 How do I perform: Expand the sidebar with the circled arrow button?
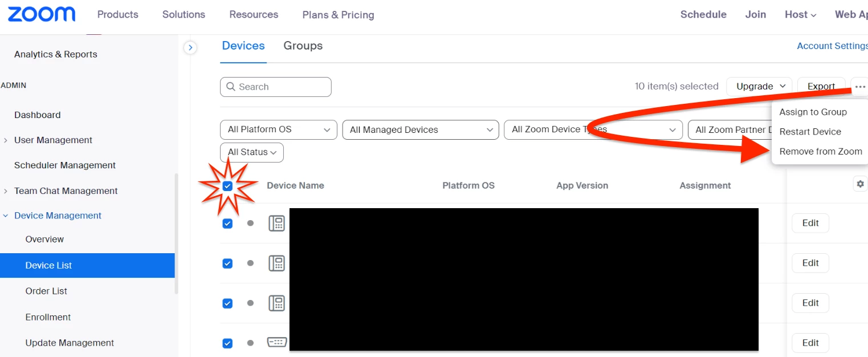(191, 47)
